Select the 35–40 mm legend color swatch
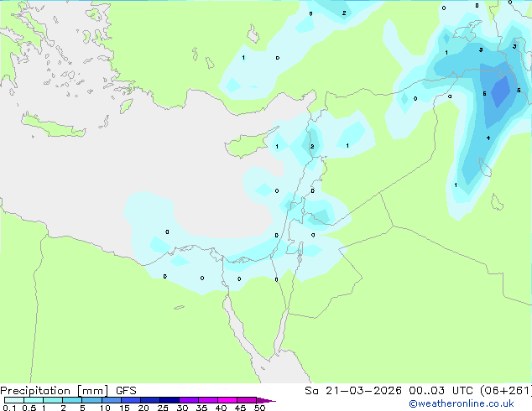 [208, 400]
